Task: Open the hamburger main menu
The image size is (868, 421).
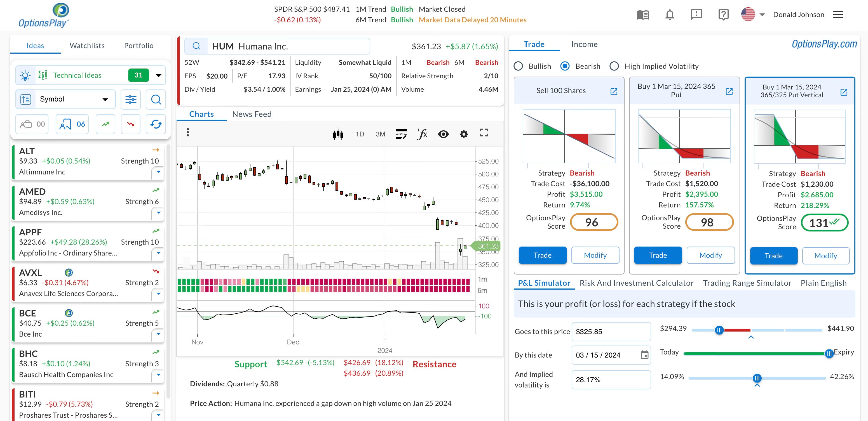Action: coord(838,15)
